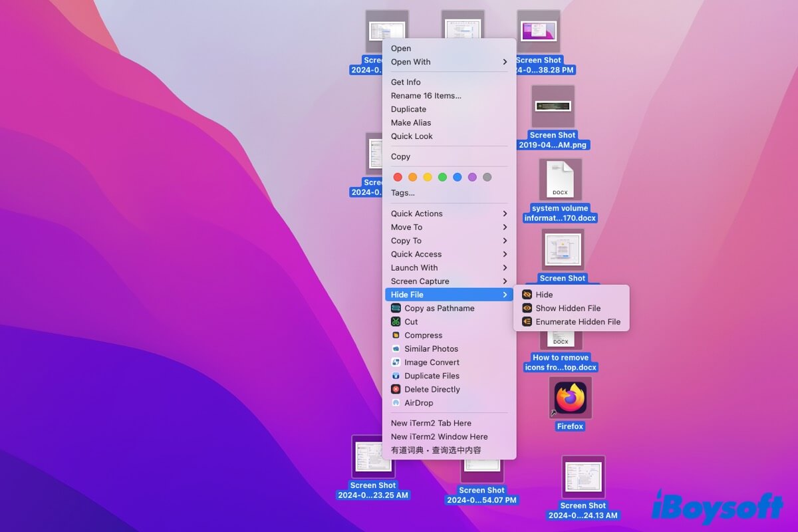Select the system volume information docx file

560,180
